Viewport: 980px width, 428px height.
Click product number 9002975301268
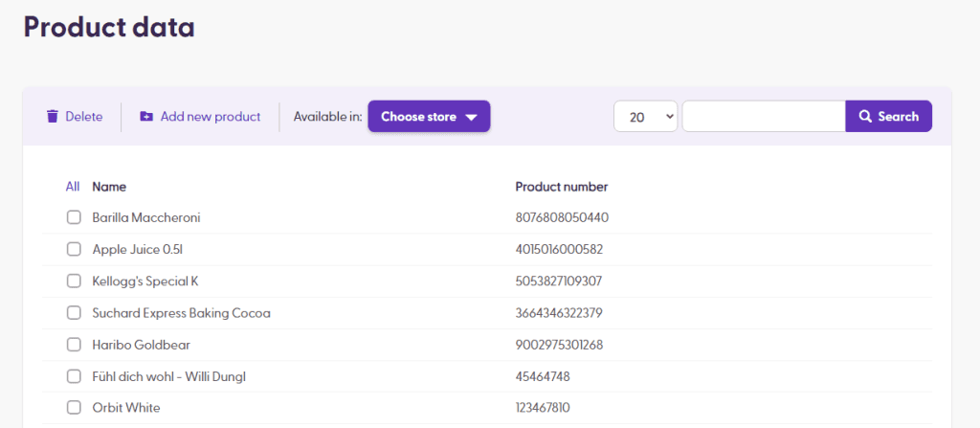click(x=559, y=345)
